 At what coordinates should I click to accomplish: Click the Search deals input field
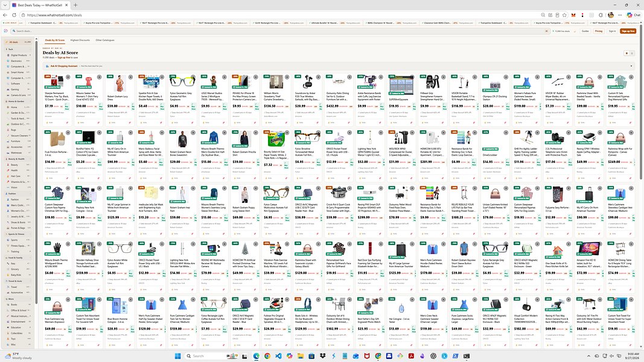(281, 31)
